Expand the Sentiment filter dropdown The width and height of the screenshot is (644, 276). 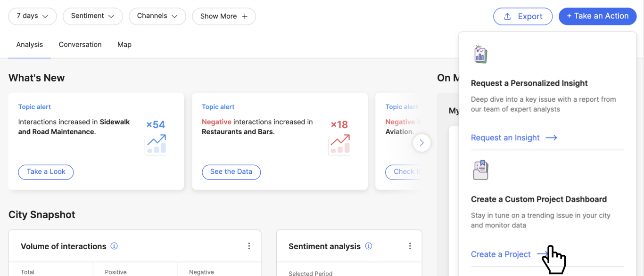tap(92, 16)
